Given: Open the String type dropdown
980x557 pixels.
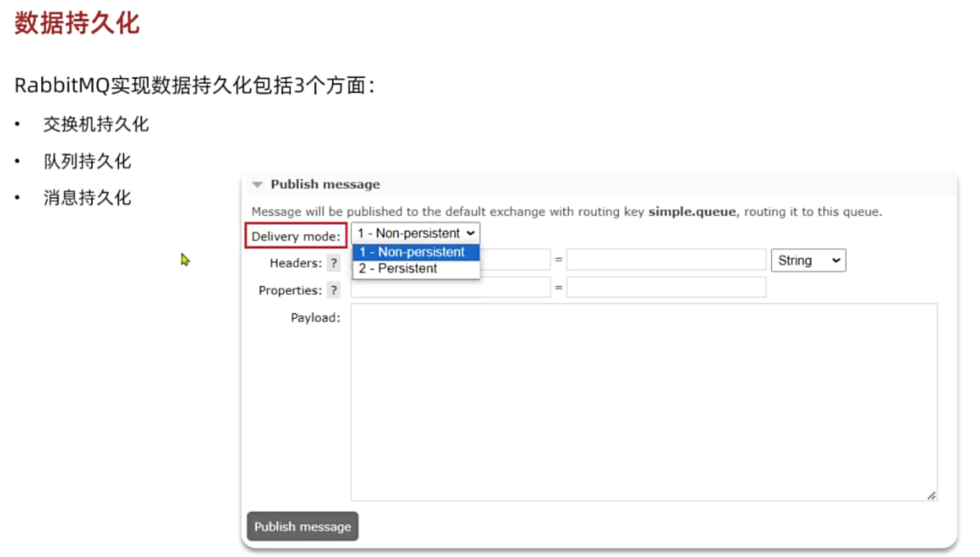Looking at the screenshot, I should tap(809, 260).
